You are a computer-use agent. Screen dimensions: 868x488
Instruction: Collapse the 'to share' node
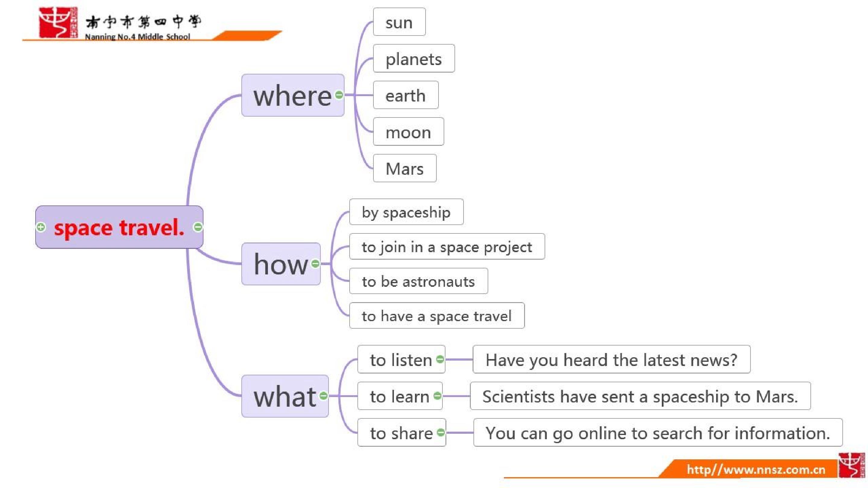point(441,433)
